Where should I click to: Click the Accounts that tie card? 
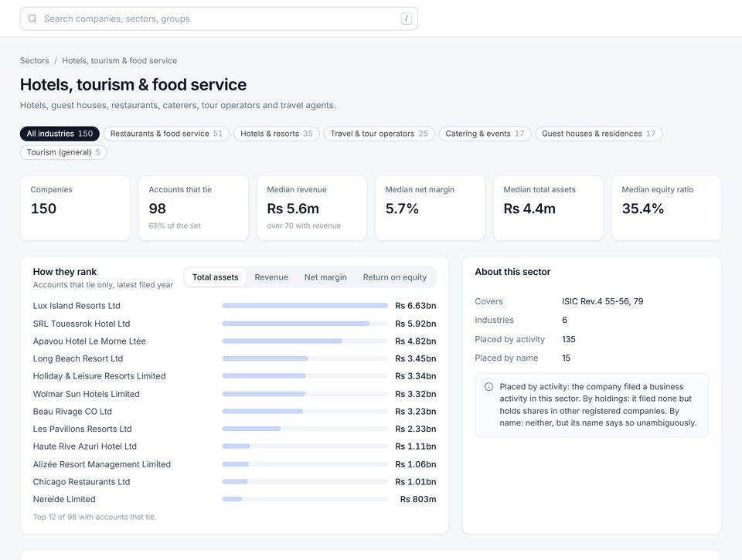tap(193, 208)
